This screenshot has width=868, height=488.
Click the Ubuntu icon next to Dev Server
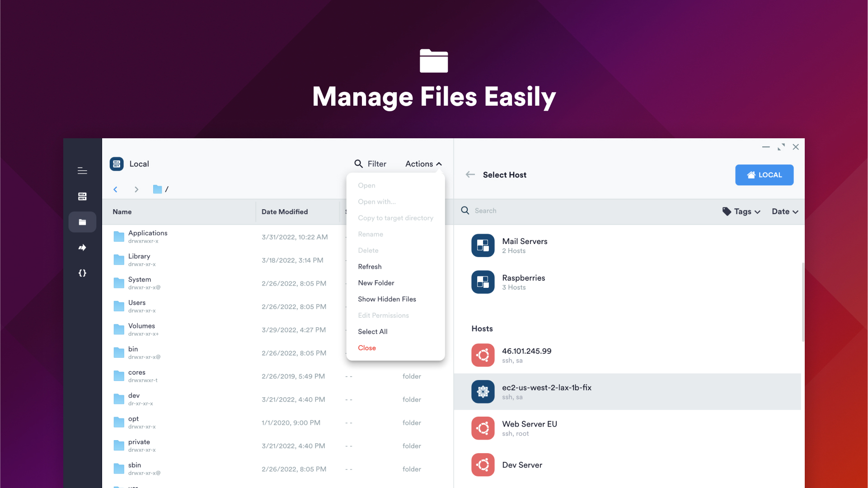point(483,465)
